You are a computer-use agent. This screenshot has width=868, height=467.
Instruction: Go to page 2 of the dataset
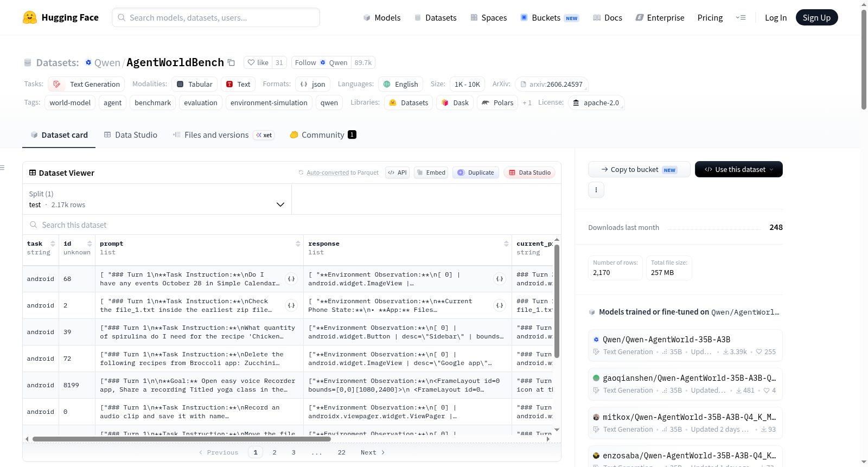click(275, 452)
